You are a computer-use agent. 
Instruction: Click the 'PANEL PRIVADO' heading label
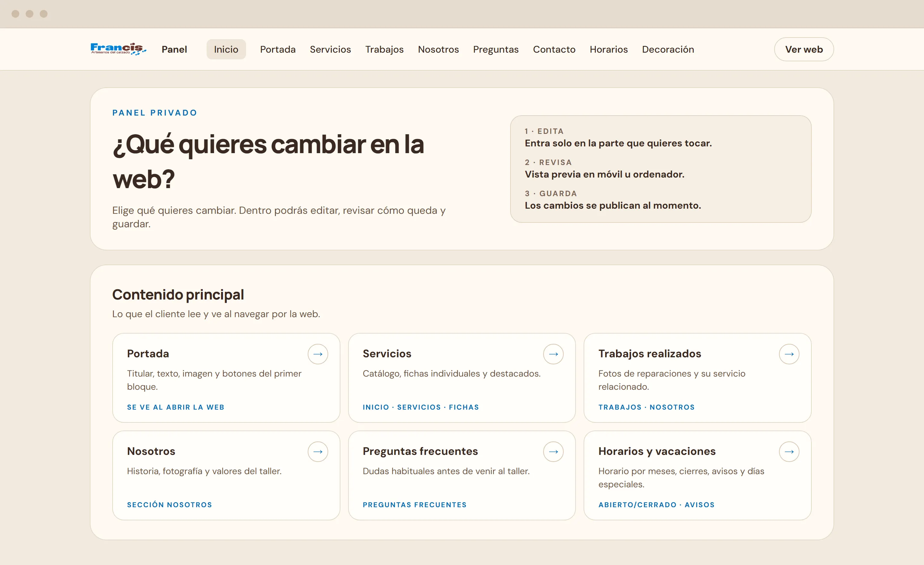tap(155, 113)
